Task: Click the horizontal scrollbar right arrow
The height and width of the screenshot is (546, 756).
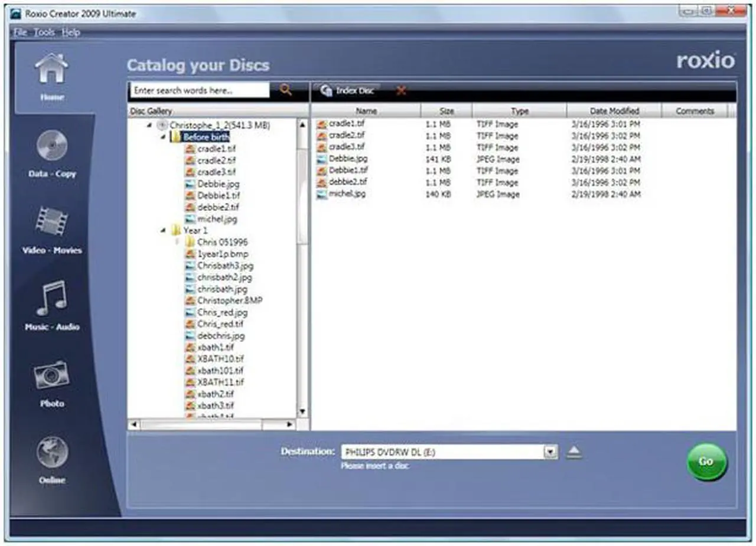Action: 289,424
